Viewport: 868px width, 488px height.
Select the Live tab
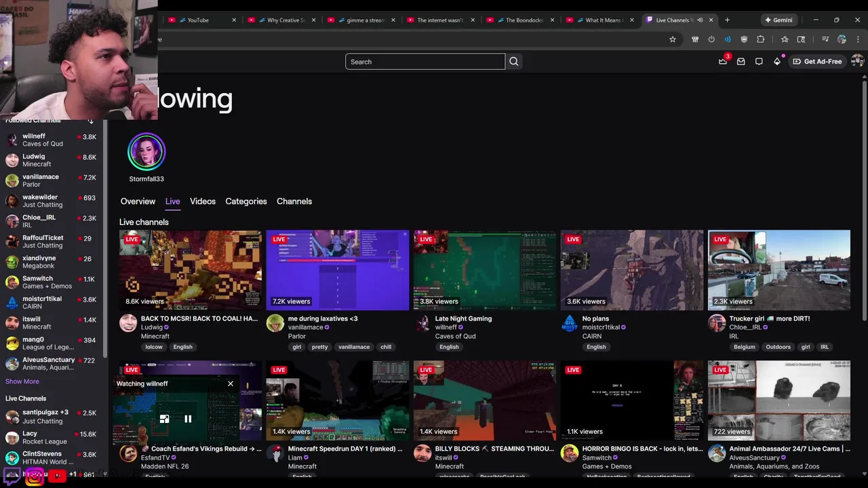[x=173, y=201]
